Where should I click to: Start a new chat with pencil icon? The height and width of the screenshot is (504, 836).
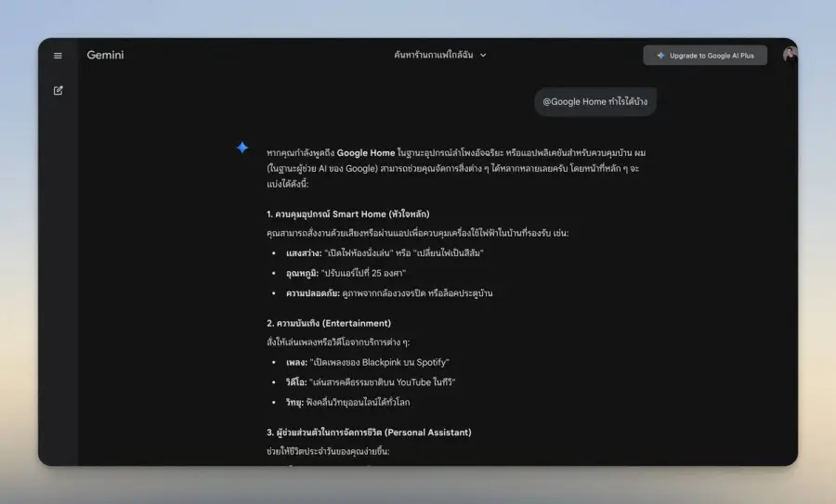click(59, 91)
